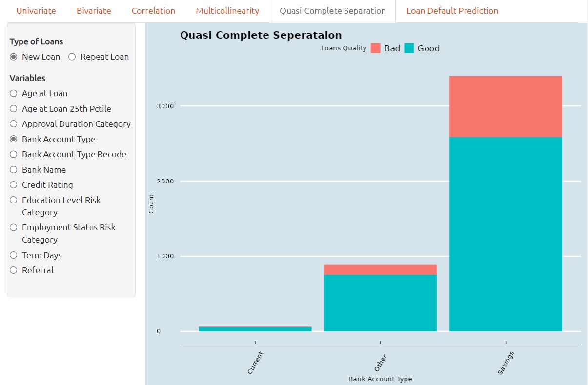The width and height of the screenshot is (588, 385).
Task: Switch to the Univariate tab
Action: [x=36, y=11]
